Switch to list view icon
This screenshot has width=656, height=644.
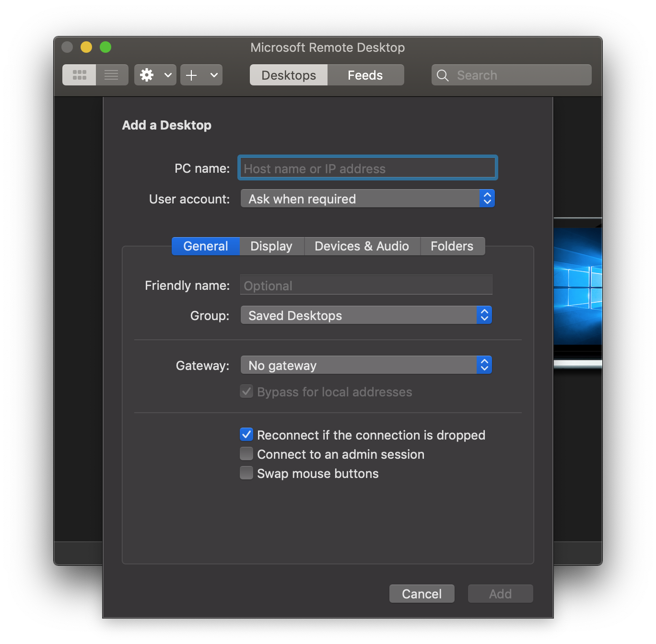tap(112, 75)
